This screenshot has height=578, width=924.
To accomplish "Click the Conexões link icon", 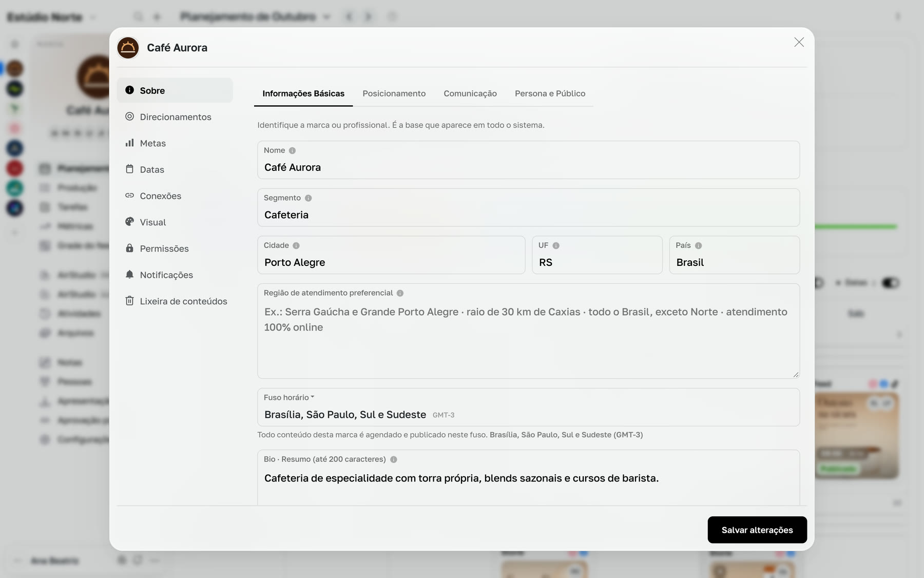I will pyautogui.click(x=129, y=196).
